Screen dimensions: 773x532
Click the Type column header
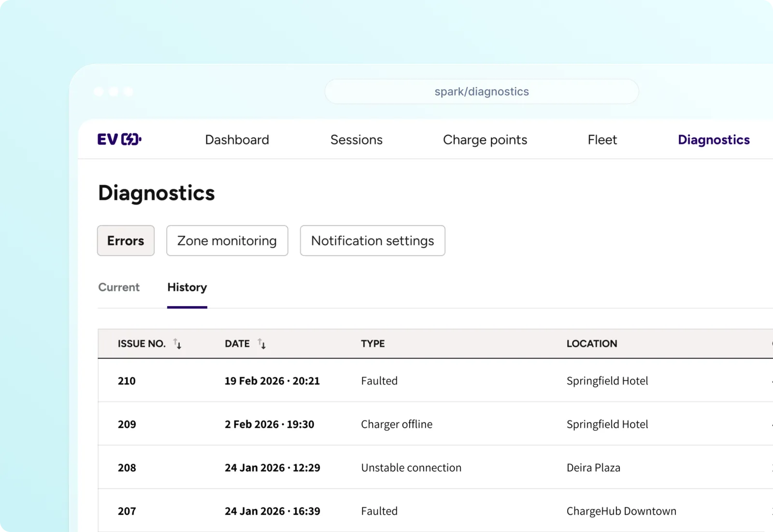(372, 344)
